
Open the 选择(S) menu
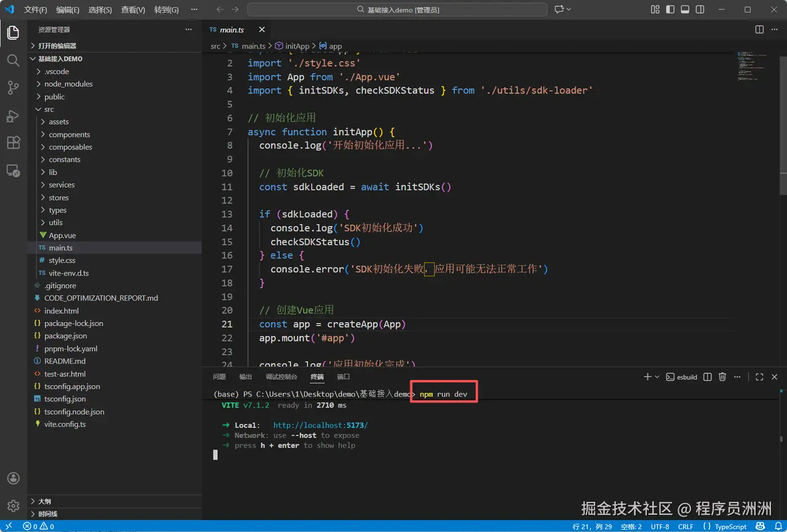(x=100, y=10)
